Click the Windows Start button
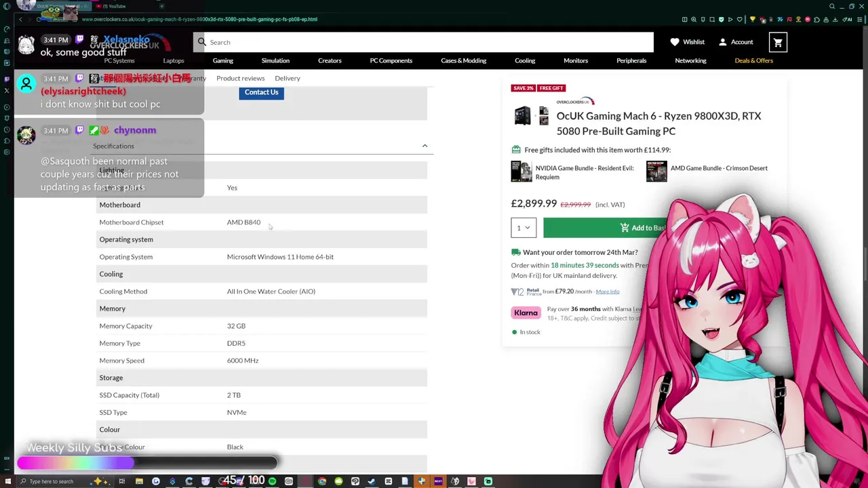 point(7,481)
